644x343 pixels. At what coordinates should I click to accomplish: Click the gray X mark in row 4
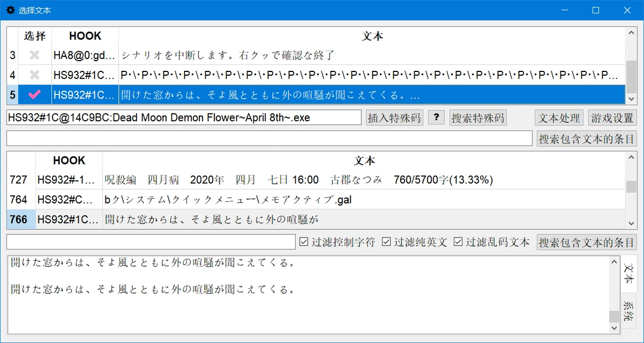click(x=35, y=75)
